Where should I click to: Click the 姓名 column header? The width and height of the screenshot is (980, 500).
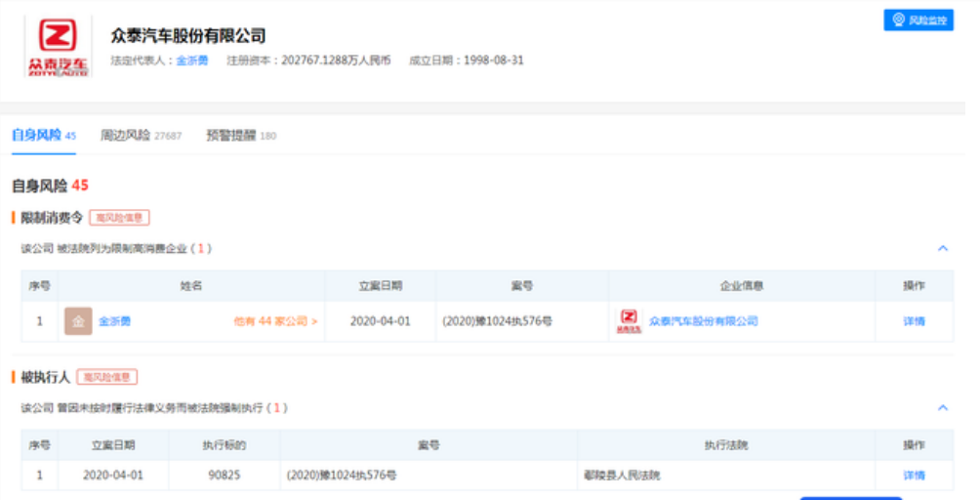191,285
